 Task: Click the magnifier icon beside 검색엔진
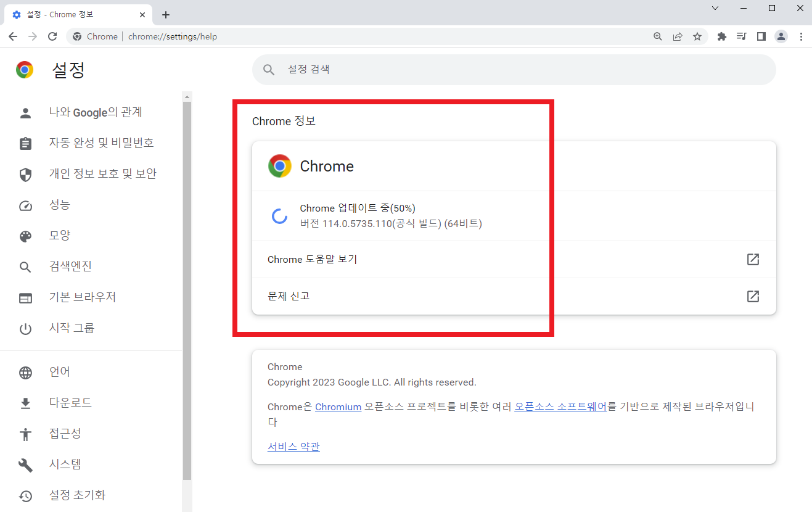[25, 267]
